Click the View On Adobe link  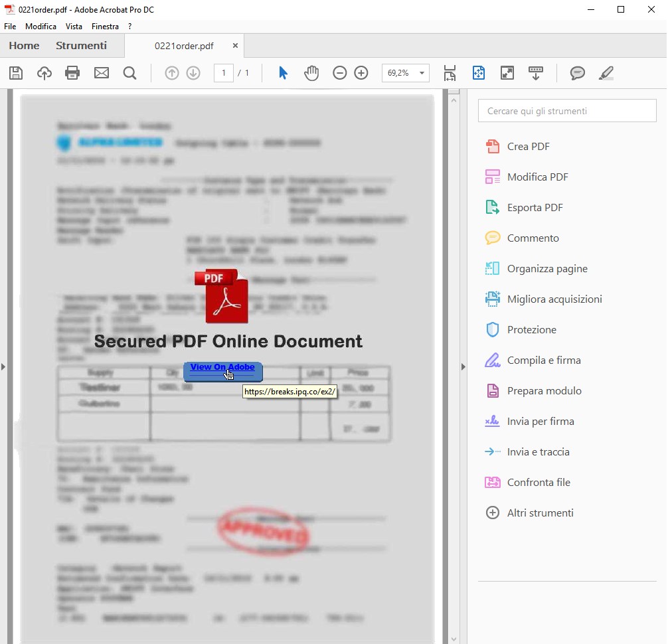coord(222,367)
